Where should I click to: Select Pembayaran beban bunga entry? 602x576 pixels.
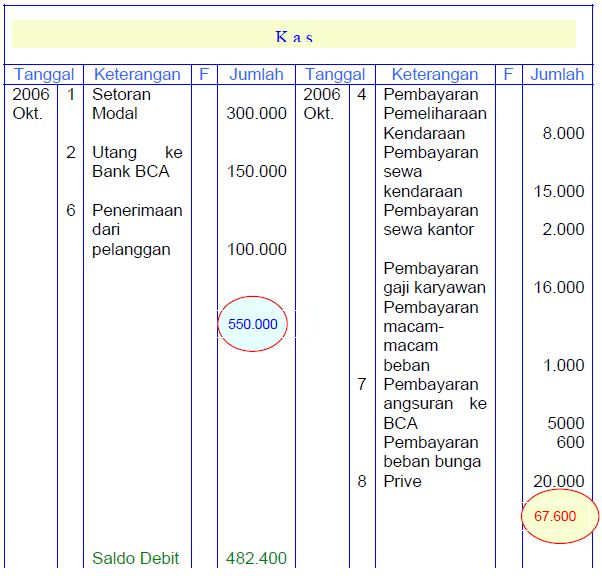click(x=432, y=452)
